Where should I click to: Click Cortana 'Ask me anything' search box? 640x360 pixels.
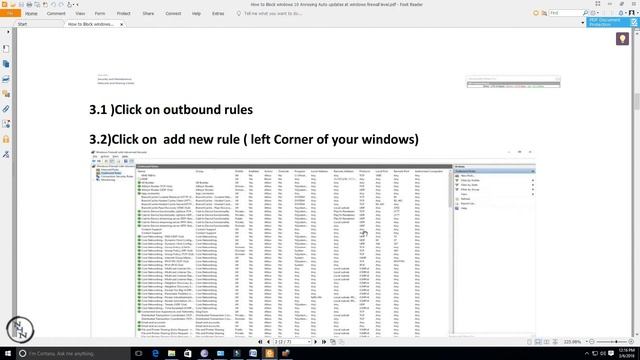tap(73, 353)
